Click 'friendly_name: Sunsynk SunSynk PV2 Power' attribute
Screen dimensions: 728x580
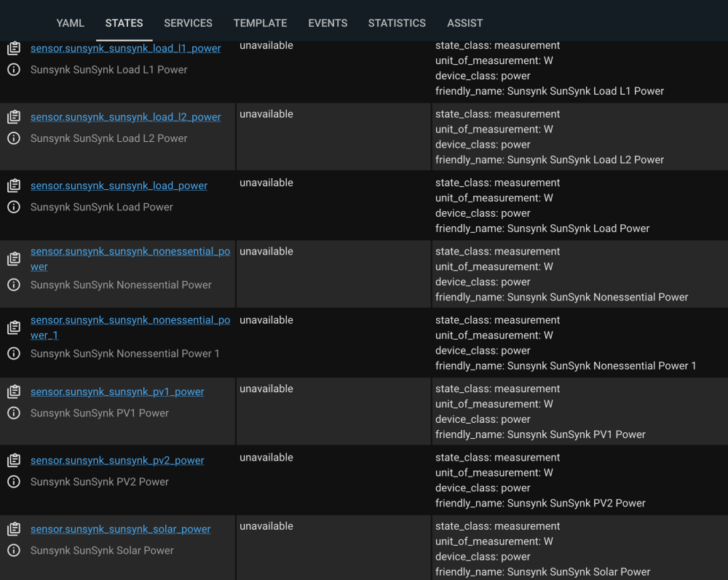pos(540,503)
